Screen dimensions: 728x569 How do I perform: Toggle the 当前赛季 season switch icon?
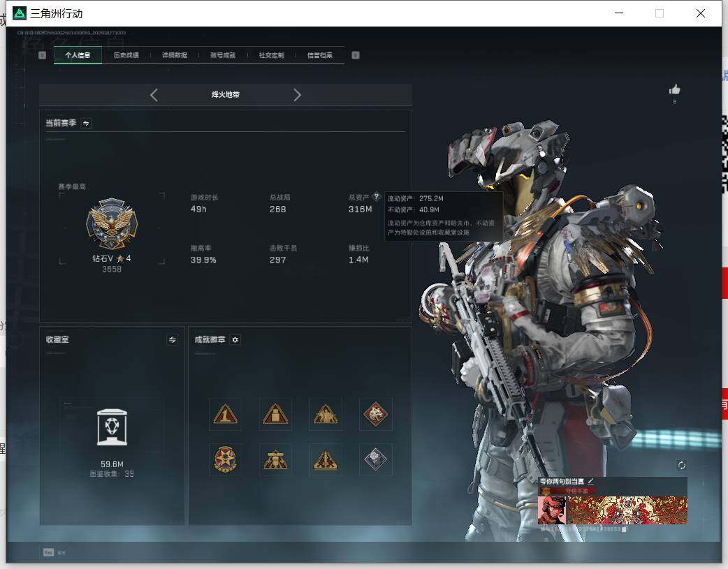pos(86,123)
